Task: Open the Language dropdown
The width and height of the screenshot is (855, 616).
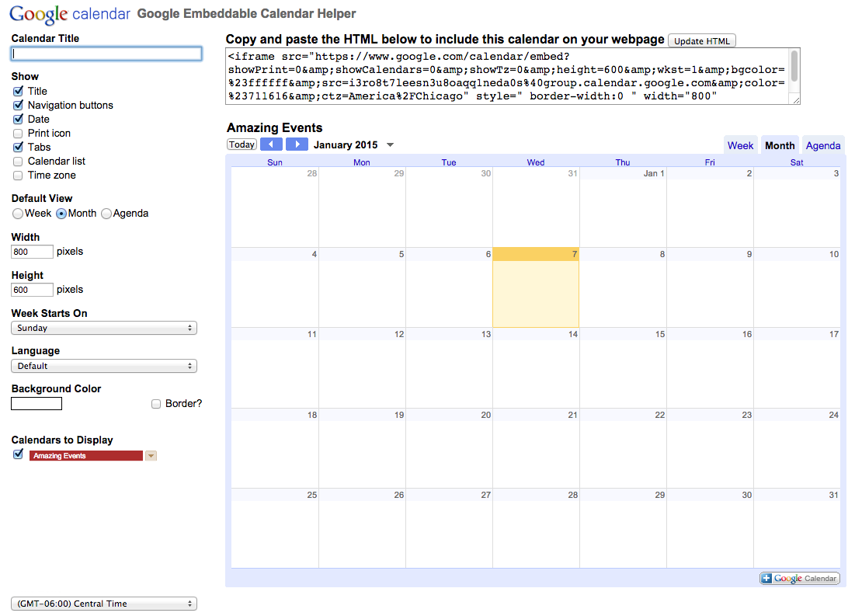Action: [x=104, y=366]
